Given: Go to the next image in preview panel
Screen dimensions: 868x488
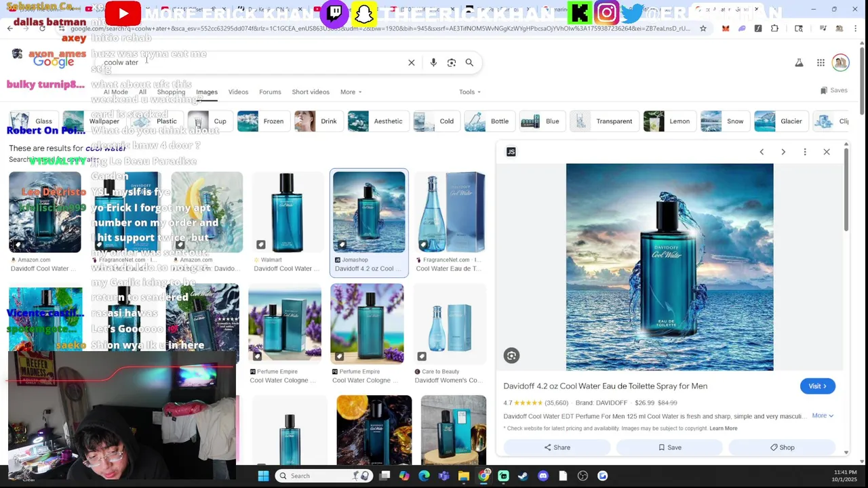Looking at the screenshot, I should tap(783, 152).
